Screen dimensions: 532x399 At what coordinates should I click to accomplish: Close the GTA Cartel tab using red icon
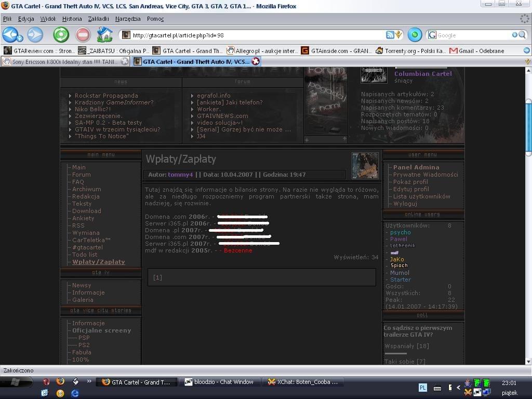pos(256,61)
